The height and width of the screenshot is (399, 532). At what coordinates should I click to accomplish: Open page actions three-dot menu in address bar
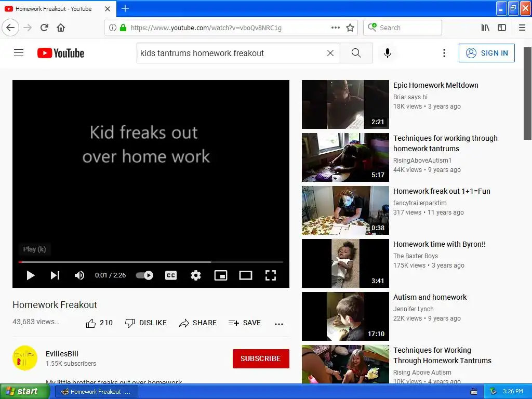(x=335, y=28)
